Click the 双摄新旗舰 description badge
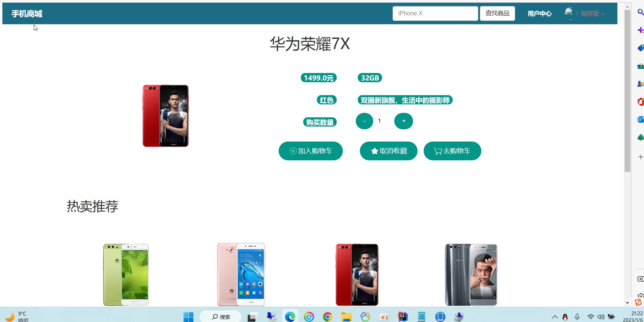644x322 pixels. click(405, 100)
